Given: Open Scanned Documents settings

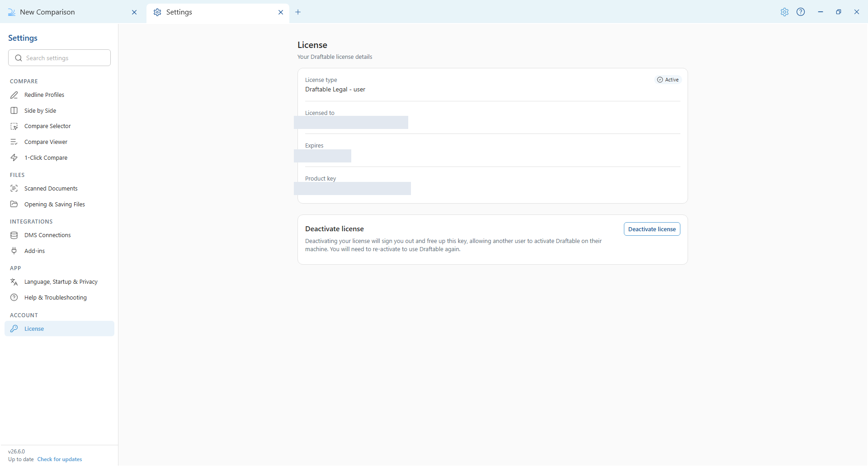Looking at the screenshot, I should tap(59, 189).
